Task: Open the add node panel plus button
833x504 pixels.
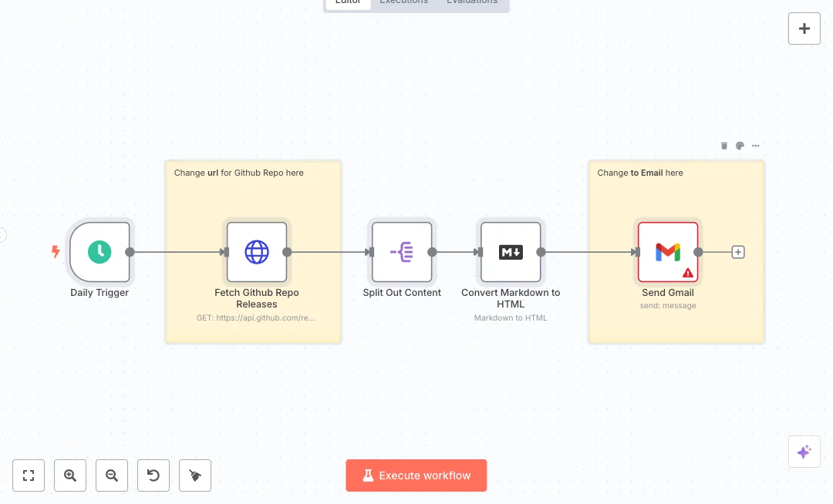Action: [x=804, y=29]
